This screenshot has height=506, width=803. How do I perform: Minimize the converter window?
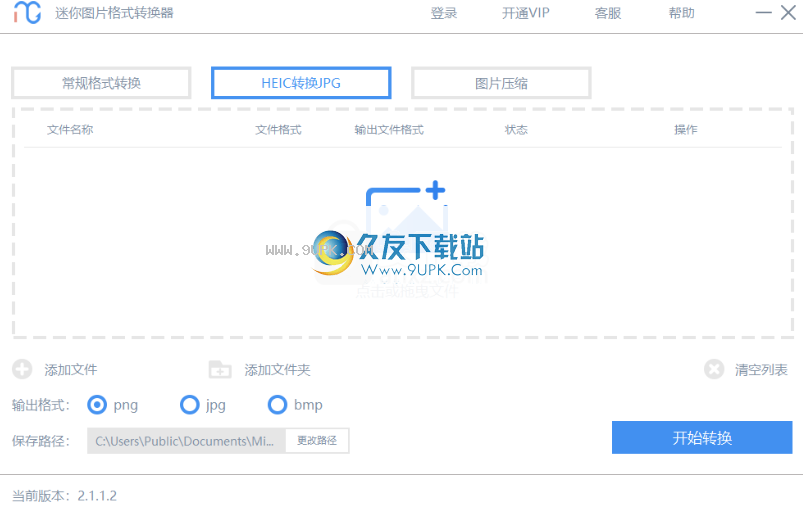[764, 13]
